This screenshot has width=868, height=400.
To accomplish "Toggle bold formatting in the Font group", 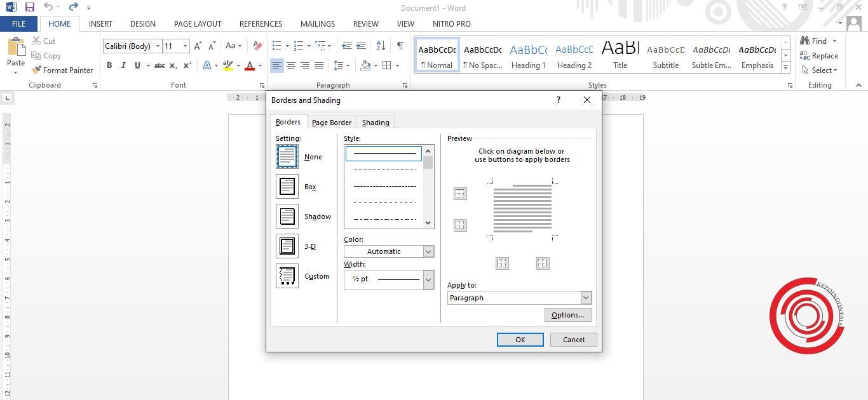I will coord(109,65).
